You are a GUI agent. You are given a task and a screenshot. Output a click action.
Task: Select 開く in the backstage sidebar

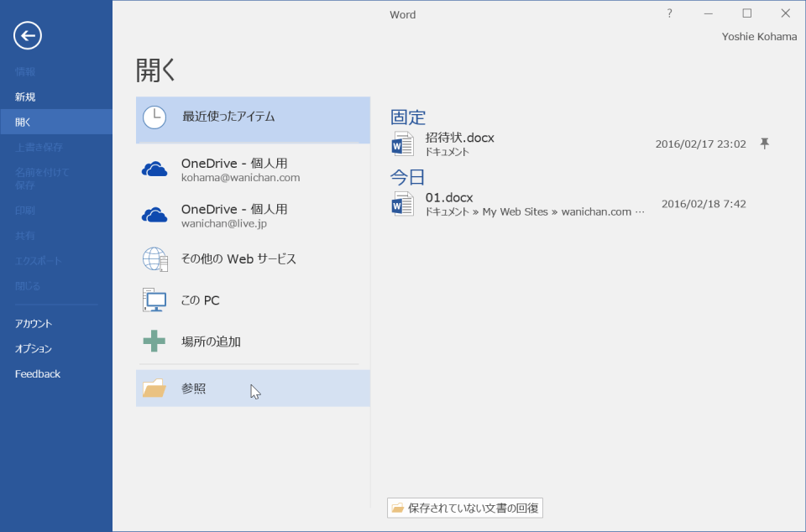(56, 122)
